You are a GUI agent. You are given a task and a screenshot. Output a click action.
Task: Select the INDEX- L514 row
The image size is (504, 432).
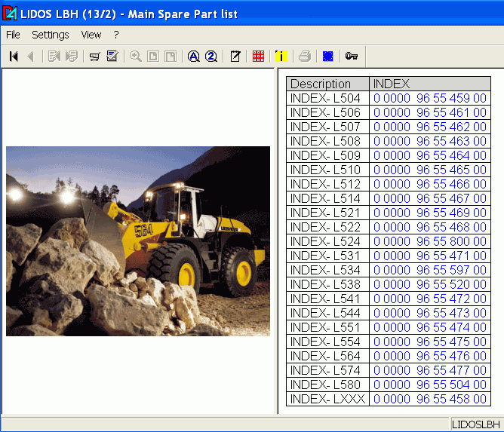tap(389, 198)
